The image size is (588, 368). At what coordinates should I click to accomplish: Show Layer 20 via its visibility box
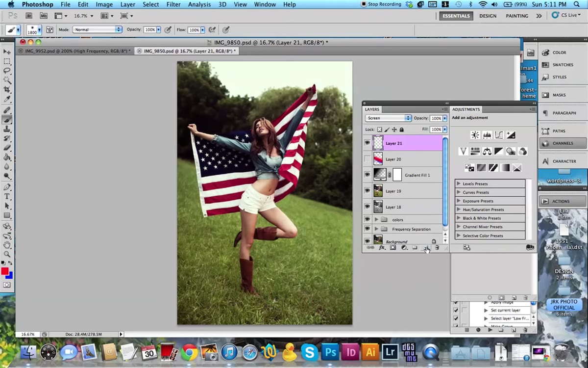pos(367,159)
